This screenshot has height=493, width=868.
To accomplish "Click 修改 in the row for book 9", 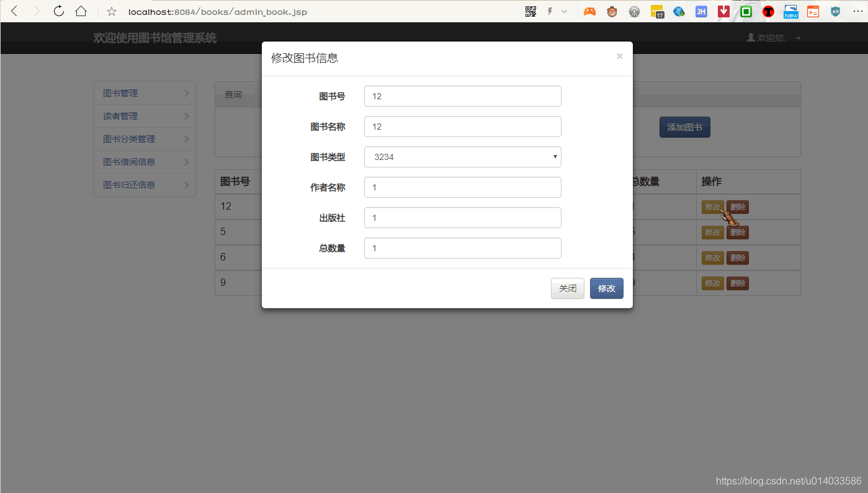I will pyautogui.click(x=712, y=283).
